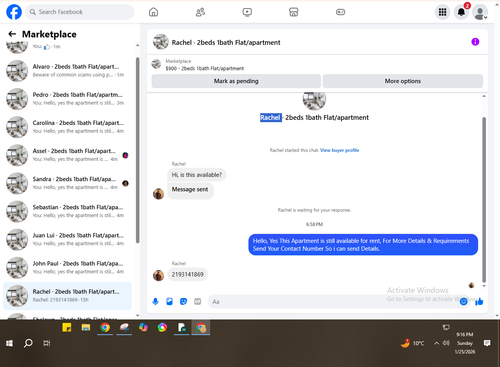Click scroll-down arrow of conversation list
Image resolution: width=500 pixels, height=367 pixels.
pos(138,315)
